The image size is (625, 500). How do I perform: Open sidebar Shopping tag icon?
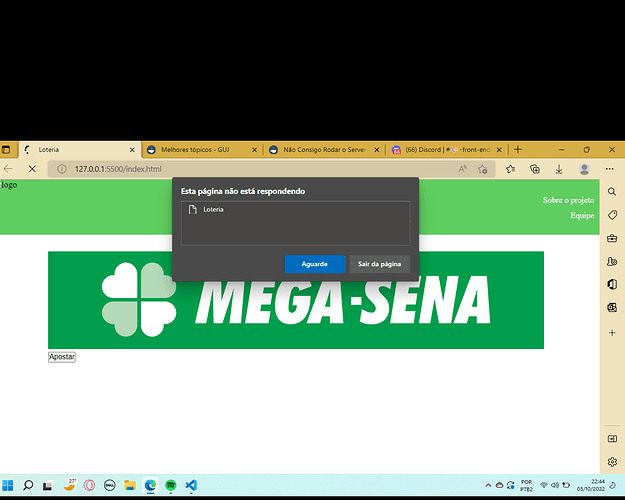point(612,215)
